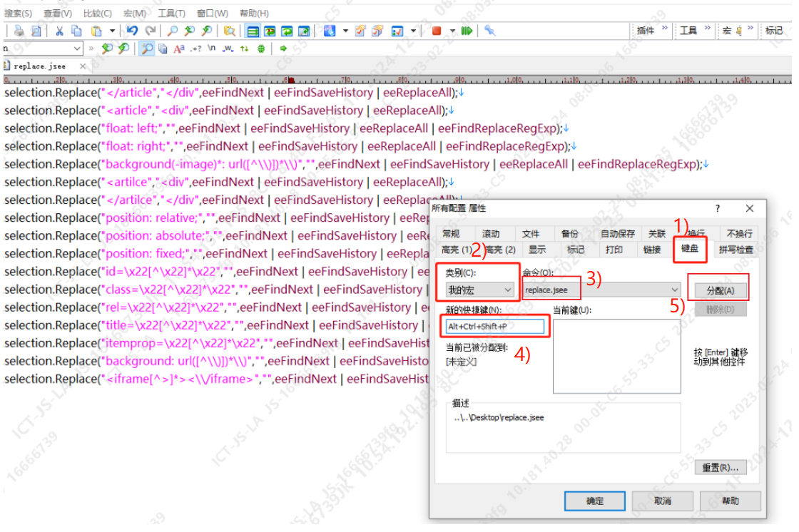
Task: Open the paste options dropdown arrow
Action: [x=112, y=31]
